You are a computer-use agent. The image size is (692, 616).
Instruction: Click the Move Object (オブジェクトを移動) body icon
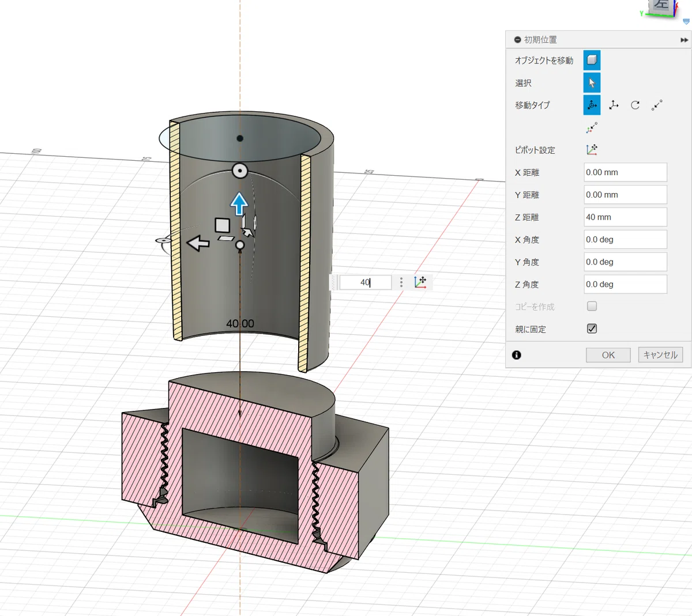[592, 60]
